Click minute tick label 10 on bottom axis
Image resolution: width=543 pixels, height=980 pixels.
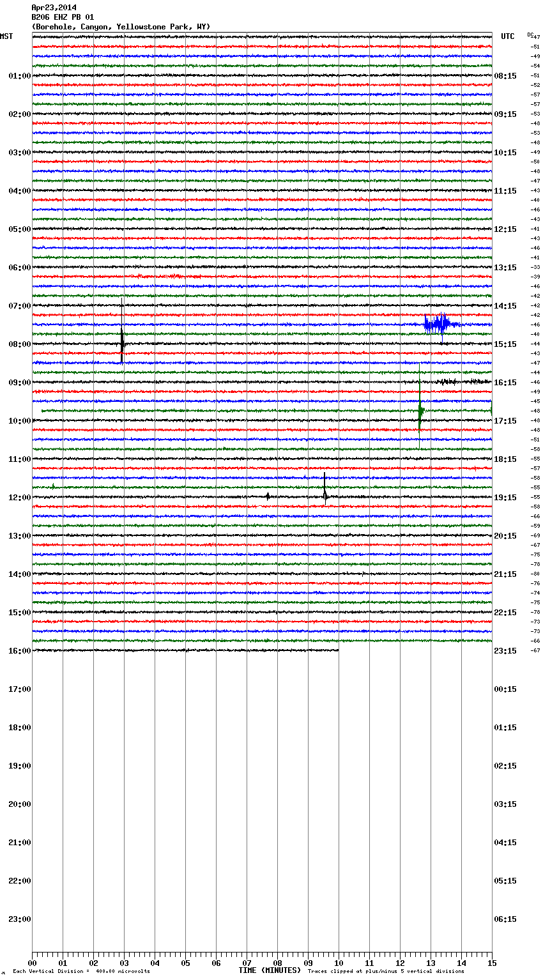click(339, 963)
